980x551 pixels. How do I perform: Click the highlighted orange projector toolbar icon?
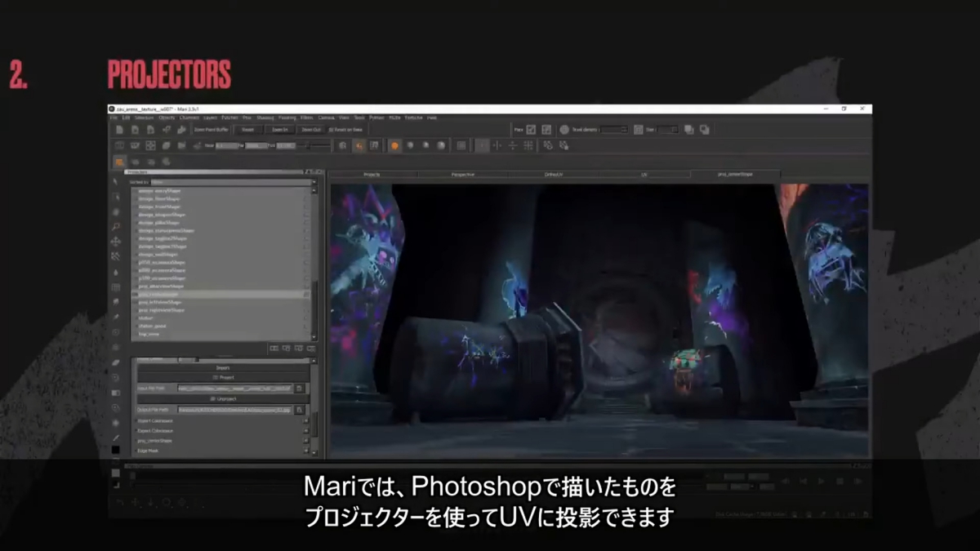359,146
